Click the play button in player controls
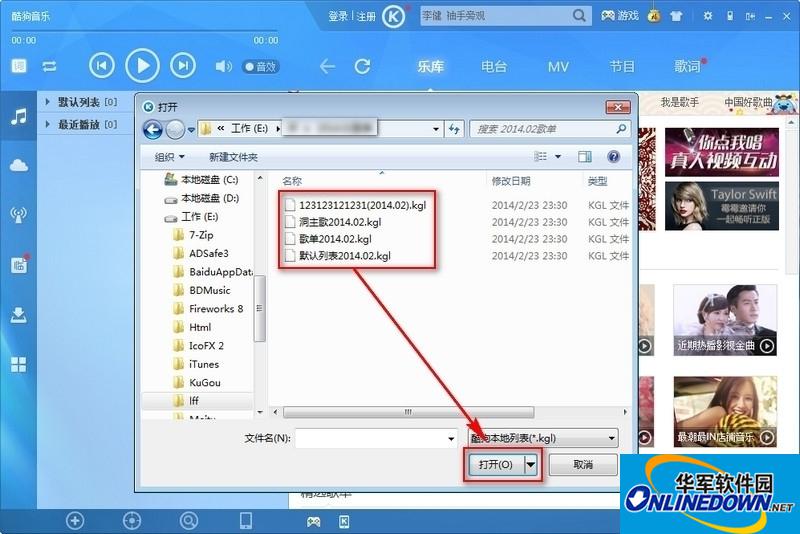The height and width of the screenshot is (534, 800). (x=142, y=66)
